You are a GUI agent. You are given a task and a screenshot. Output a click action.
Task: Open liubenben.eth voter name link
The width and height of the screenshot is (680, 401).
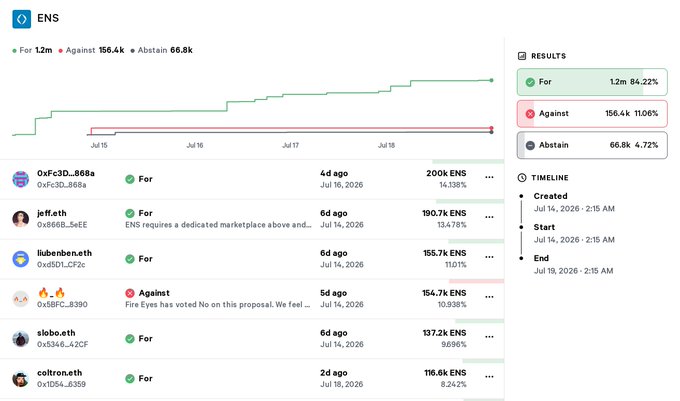64,253
